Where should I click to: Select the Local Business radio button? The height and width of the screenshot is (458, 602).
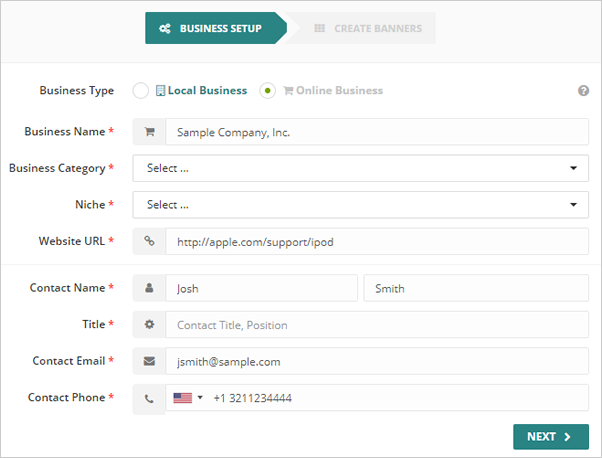tap(141, 91)
